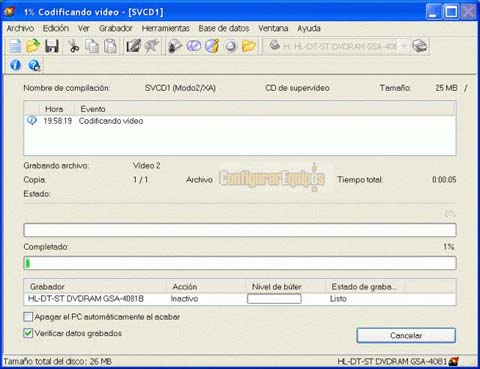Click the Paste clipboard icon
This screenshot has height=369, width=480.
(110, 46)
